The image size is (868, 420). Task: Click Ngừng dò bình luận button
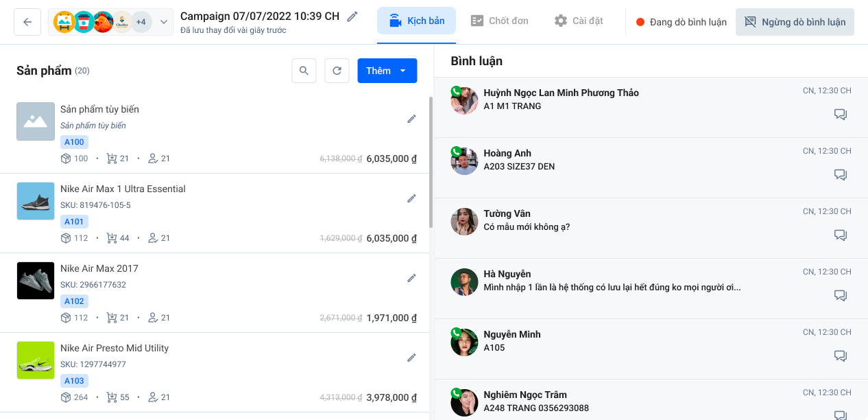tap(795, 22)
